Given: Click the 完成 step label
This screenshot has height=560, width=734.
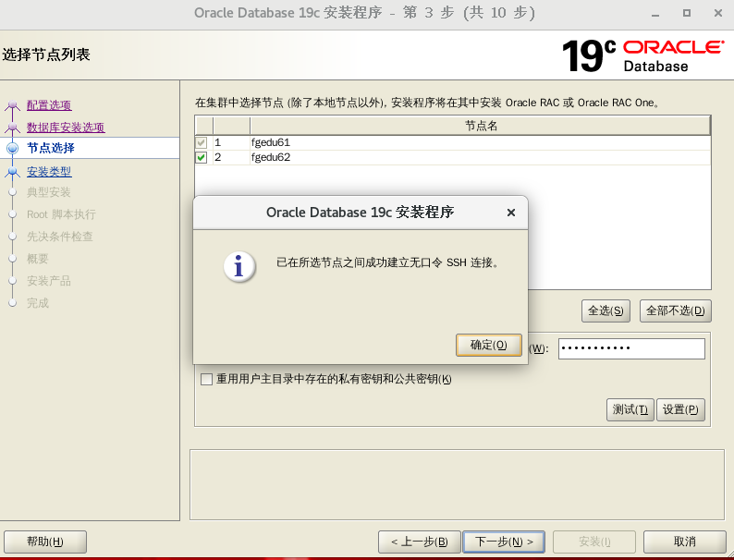Looking at the screenshot, I should click(38, 303).
